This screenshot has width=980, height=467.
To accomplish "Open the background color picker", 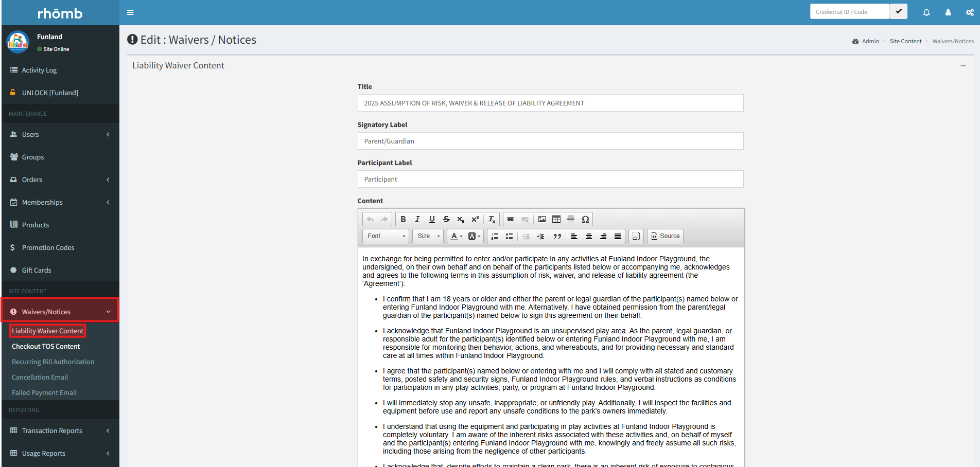I will (x=475, y=236).
